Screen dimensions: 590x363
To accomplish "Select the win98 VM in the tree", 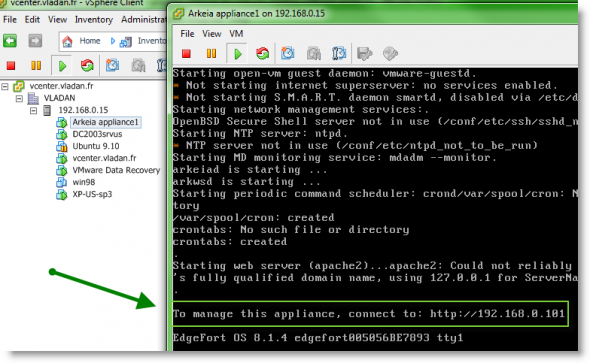I will (84, 182).
